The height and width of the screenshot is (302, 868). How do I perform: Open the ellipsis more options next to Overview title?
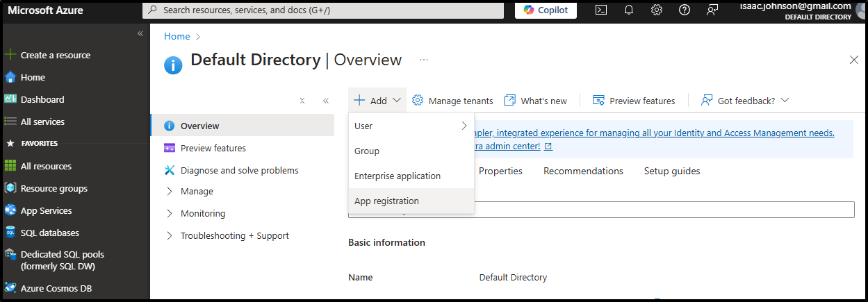[424, 60]
